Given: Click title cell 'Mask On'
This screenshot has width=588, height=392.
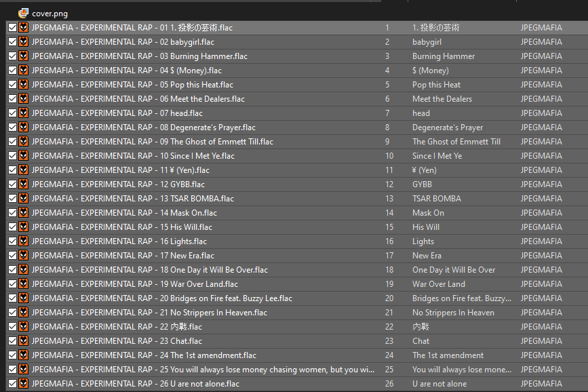Looking at the screenshot, I should click(x=428, y=213).
